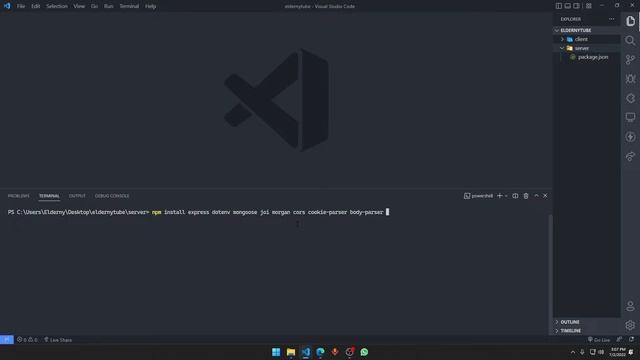This screenshot has height=360, width=640.
Task: Open the Accounts icon in activity bar
Action: (630, 306)
